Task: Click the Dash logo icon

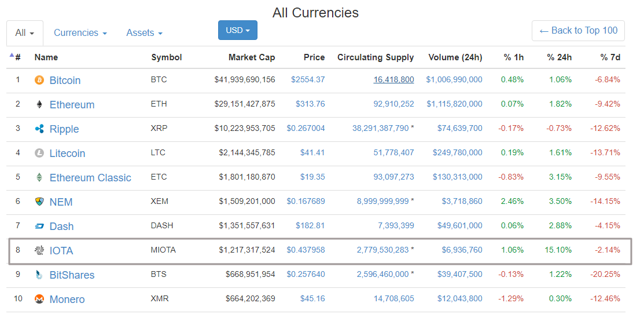Action: click(x=39, y=226)
